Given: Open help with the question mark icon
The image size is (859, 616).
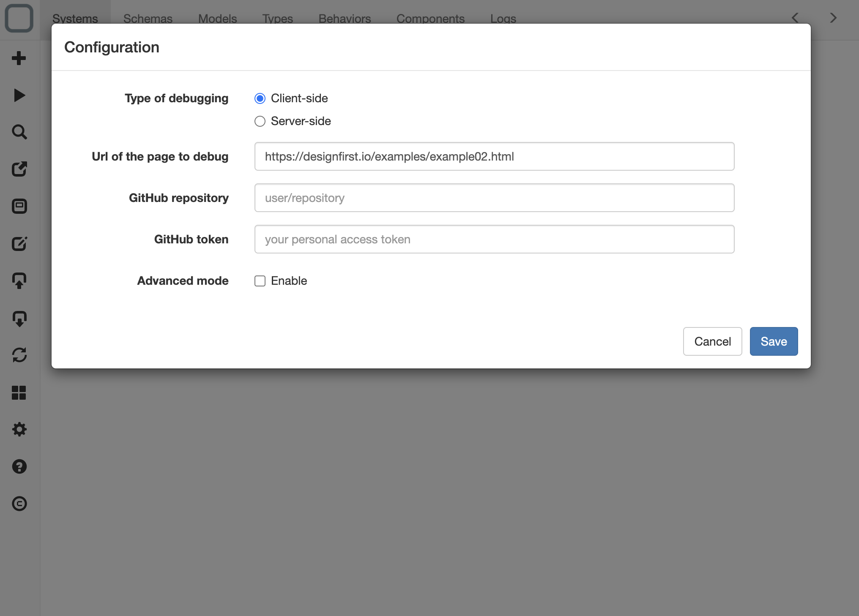Looking at the screenshot, I should click(19, 466).
